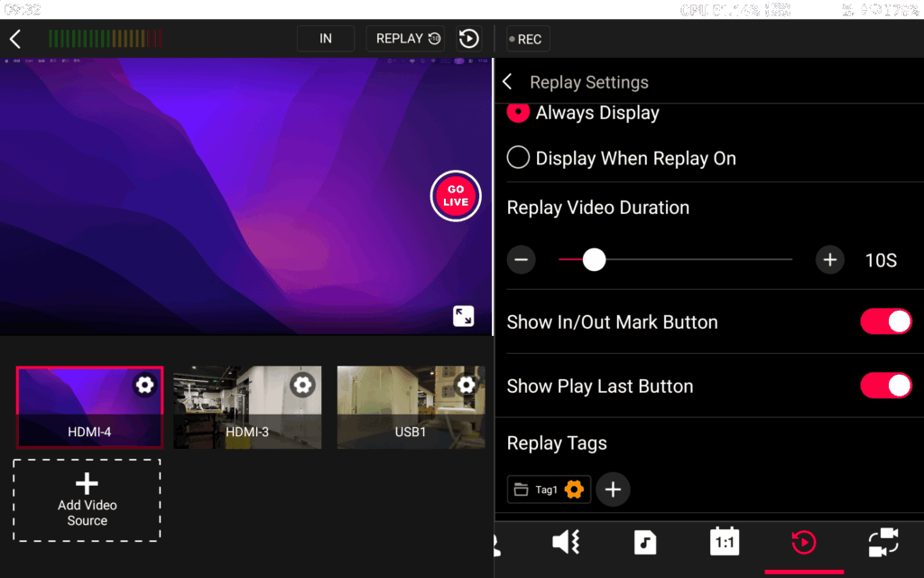Open settings gear on HDMI-3 source
Viewport: 924px width, 578px height.
(303, 386)
